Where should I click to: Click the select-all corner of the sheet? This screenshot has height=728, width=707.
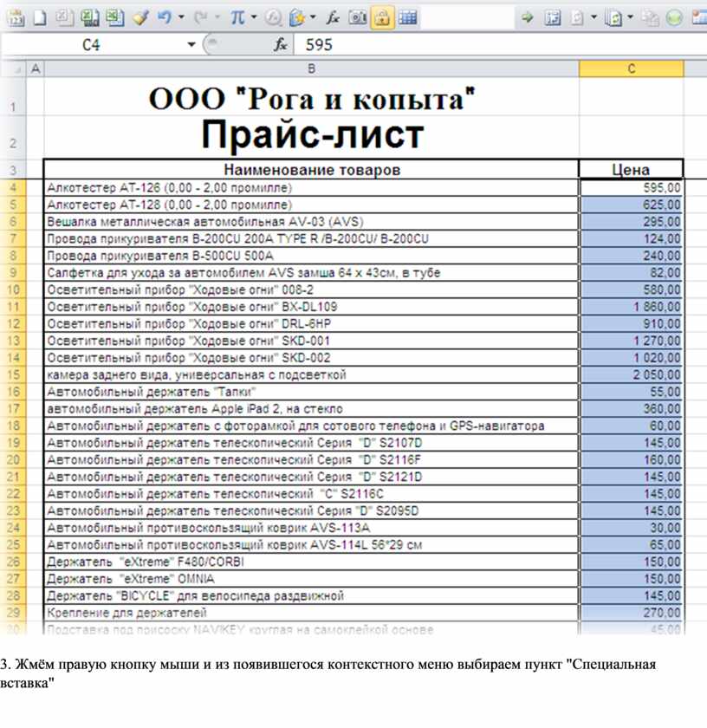tap(14, 69)
